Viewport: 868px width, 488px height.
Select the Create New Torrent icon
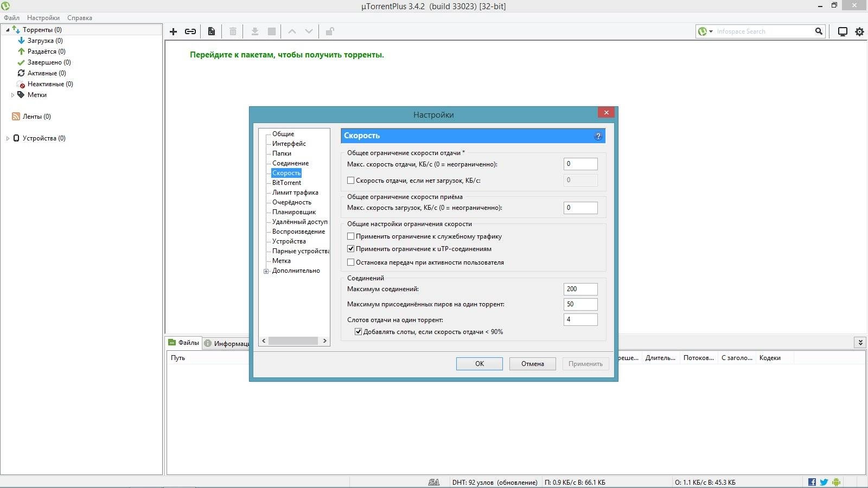point(211,31)
